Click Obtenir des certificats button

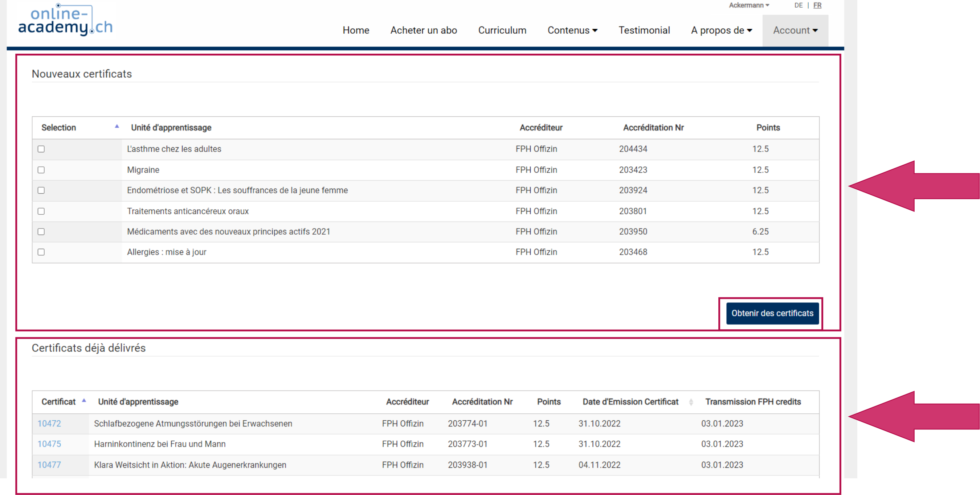coord(772,314)
